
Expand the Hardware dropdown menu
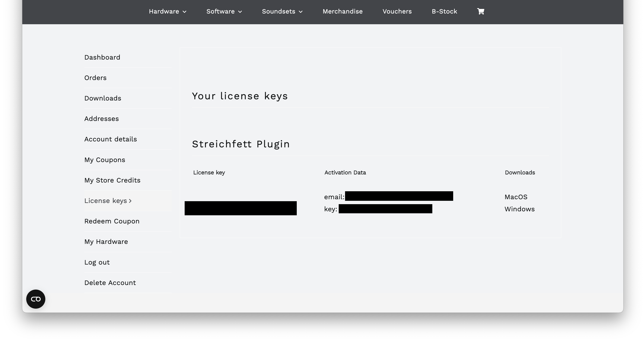168,12
